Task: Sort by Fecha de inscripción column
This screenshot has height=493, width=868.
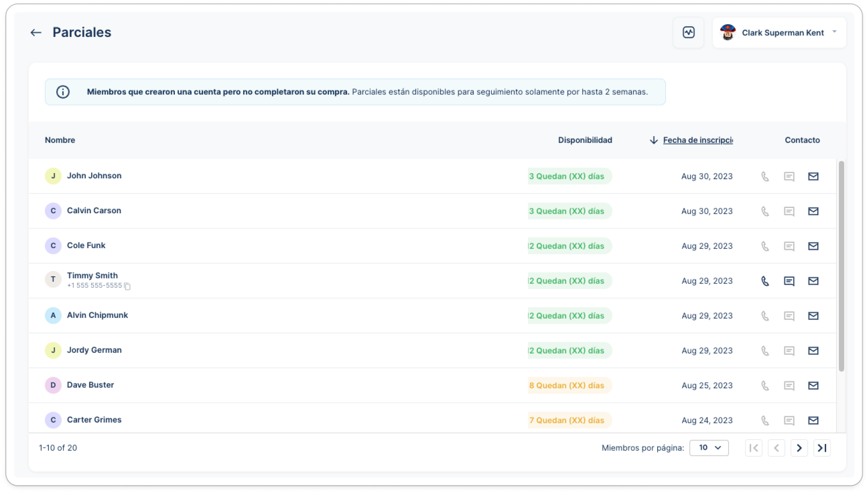Action: pos(697,140)
